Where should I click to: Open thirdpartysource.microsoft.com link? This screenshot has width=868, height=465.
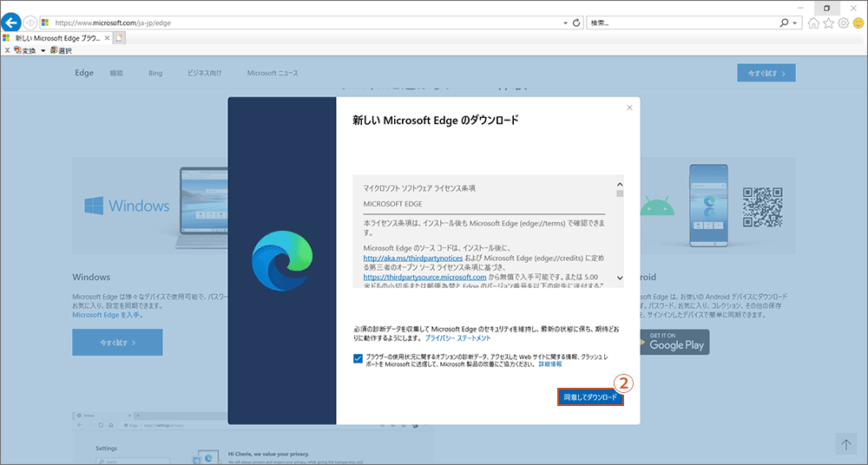pos(424,277)
